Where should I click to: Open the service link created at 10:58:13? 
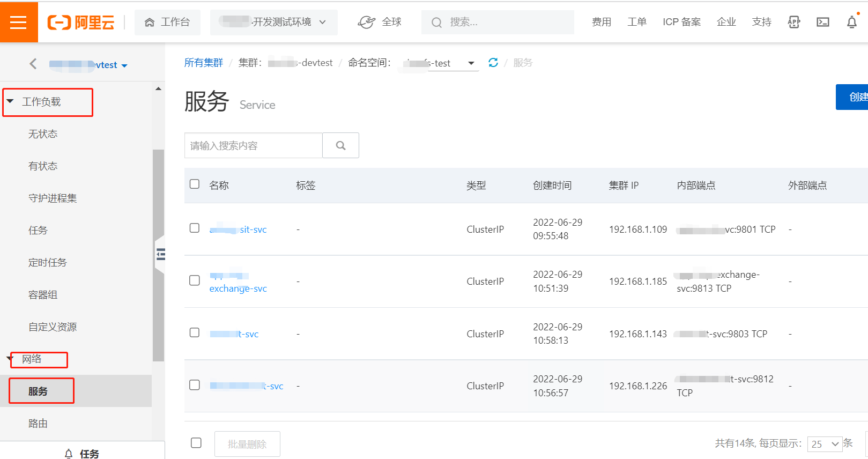click(234, 334)
